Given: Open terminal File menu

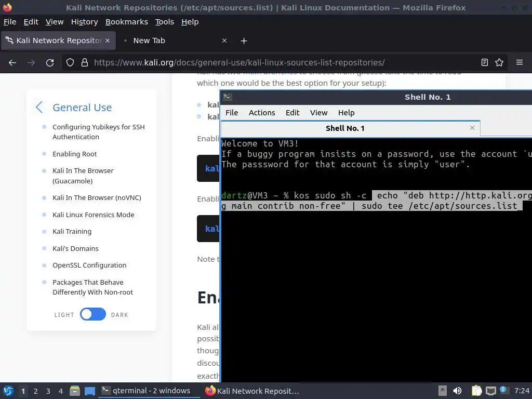Looking at the screenshot, I should coord(232,113).
